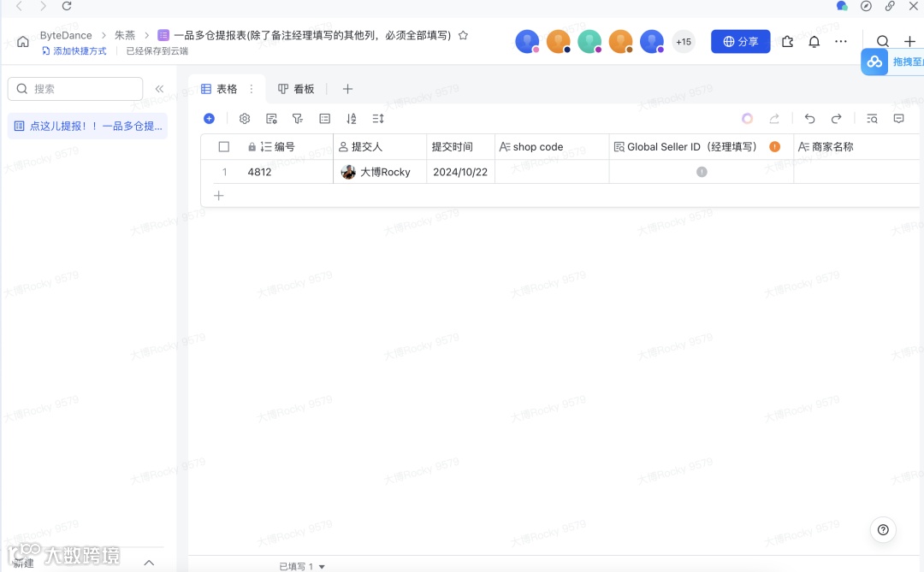Click the 提交时间 column header

tap(461, 147)
